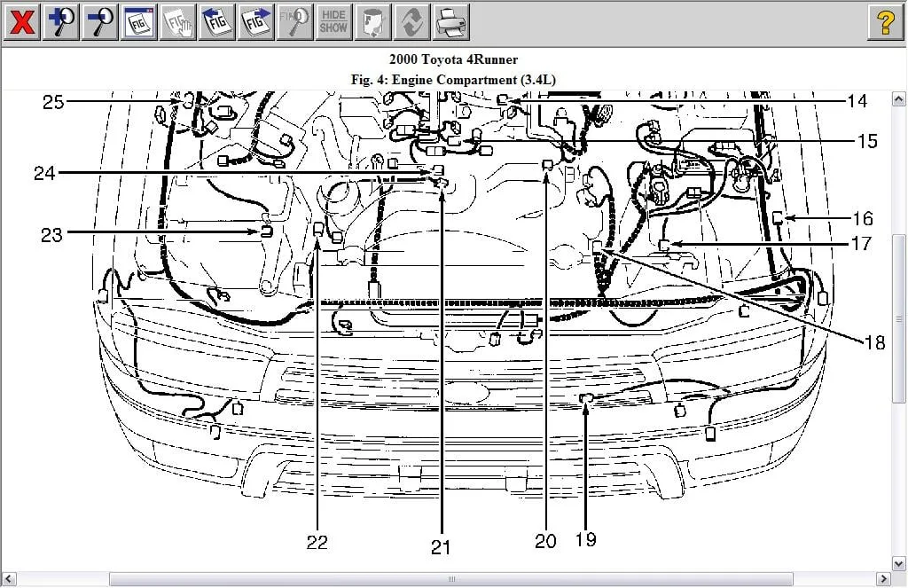Print the figure with the printer icon
Image resolution: width=908 pixels, height=588 pixels.
pyautogui.click(x=450, y=22)
